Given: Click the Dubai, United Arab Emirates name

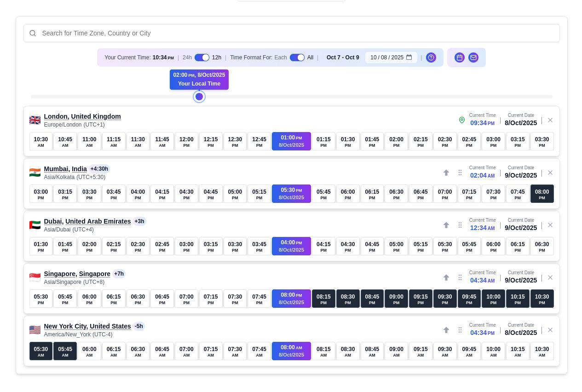Looking at the screenshot, I should click(87, 221).
